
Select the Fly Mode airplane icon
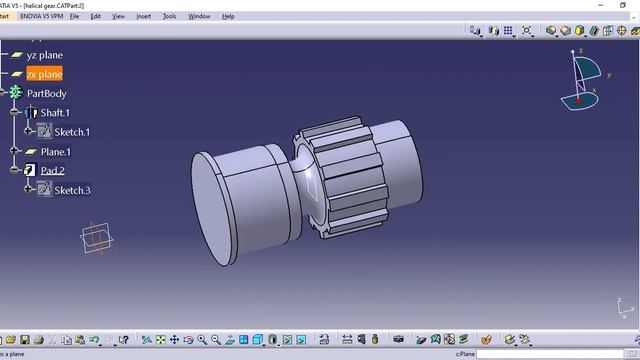pyautogui.click(x=147, y=340)
